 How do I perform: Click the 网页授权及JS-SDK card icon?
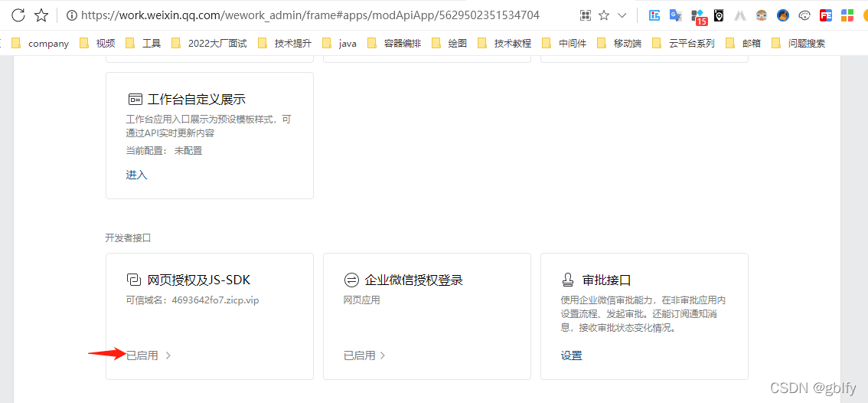[x=135, y=280]
